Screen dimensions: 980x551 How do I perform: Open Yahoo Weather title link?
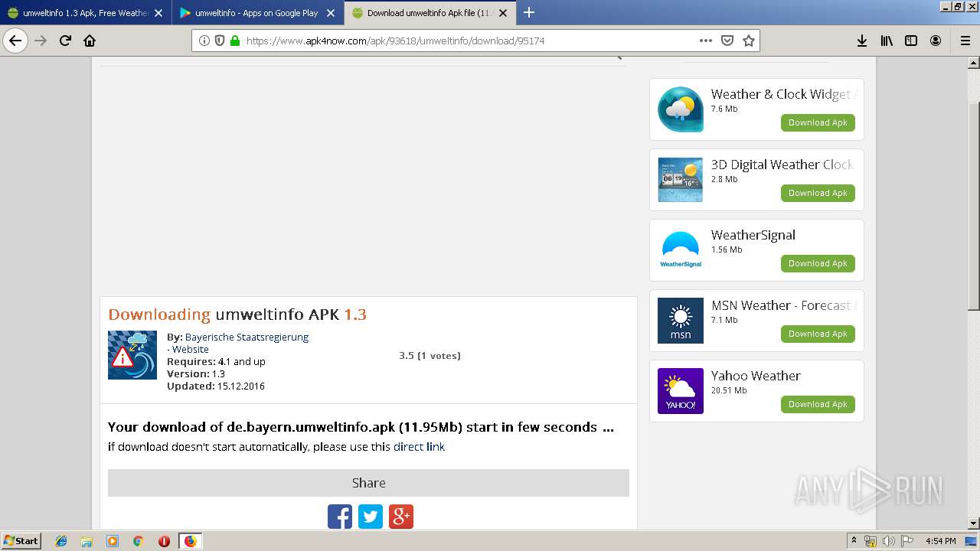(756, 376)
